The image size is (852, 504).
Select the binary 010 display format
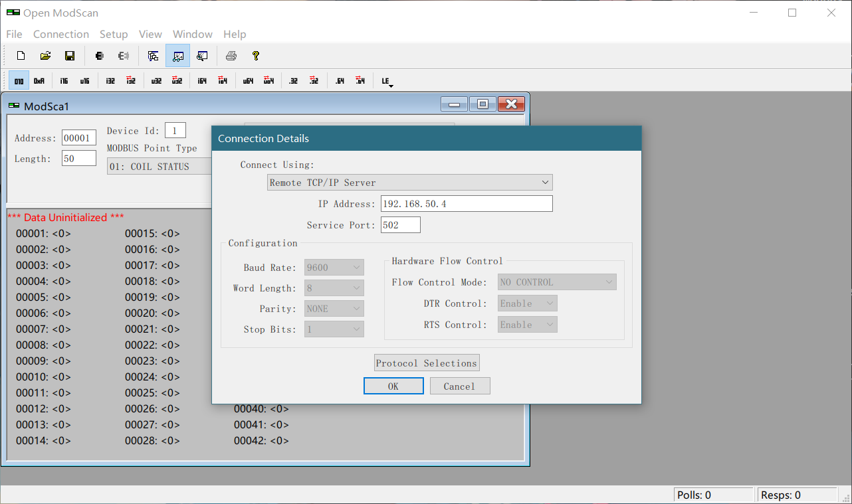19,81
